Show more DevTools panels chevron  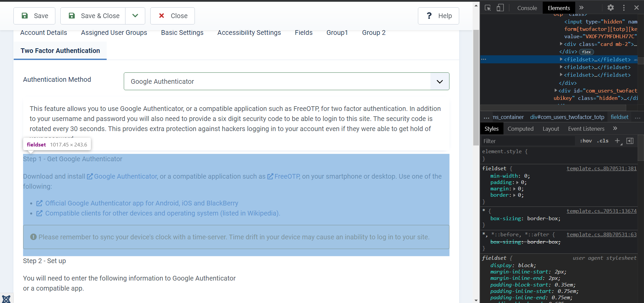pos(581,8)
